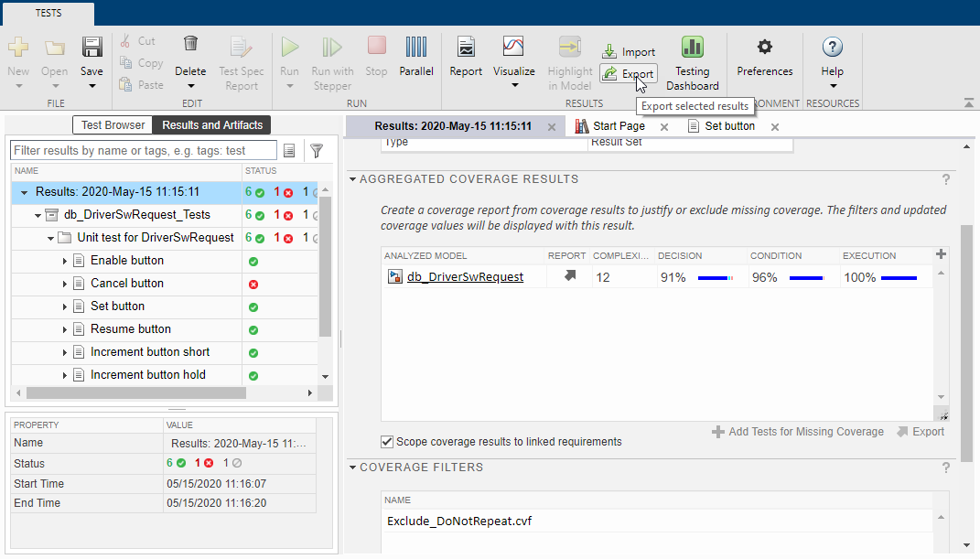Switch to the Start Page tab

point(619,126)
